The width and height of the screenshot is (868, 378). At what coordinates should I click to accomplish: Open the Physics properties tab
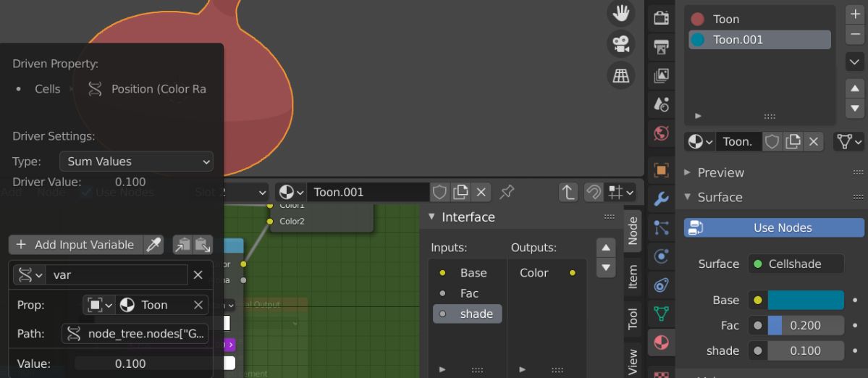[661, 256]
